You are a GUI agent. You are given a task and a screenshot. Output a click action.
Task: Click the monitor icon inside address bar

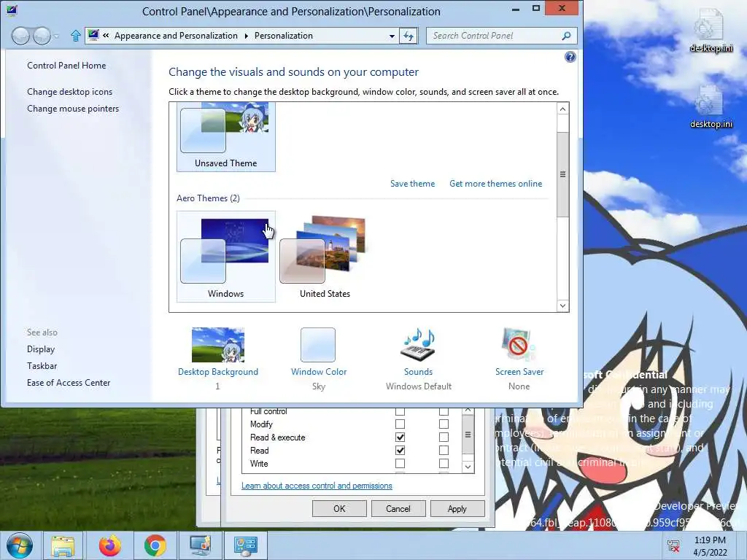(93, 35)
